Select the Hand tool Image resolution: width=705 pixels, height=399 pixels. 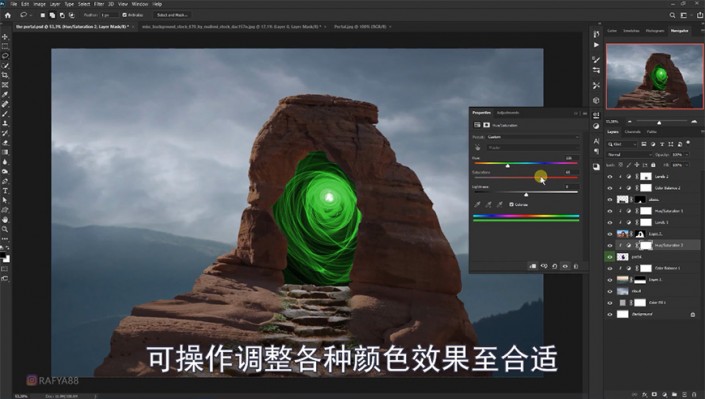[5, 220]
